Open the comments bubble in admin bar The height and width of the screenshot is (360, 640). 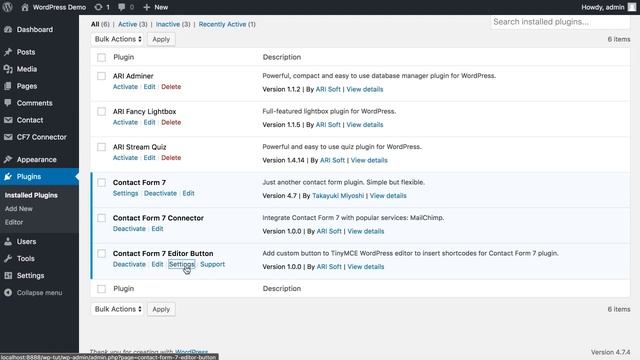[x=122, y=7]
